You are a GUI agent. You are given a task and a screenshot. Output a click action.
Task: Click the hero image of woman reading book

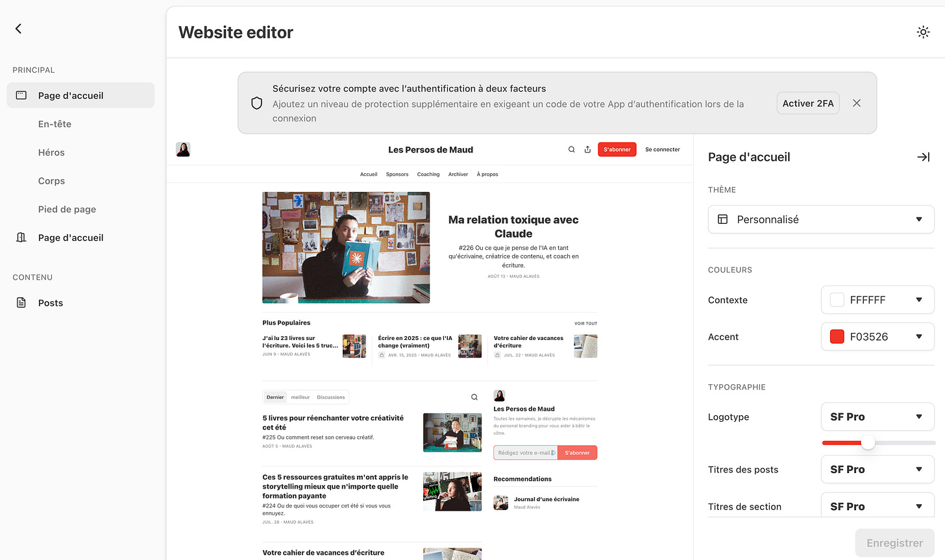[x=346, y=247]
